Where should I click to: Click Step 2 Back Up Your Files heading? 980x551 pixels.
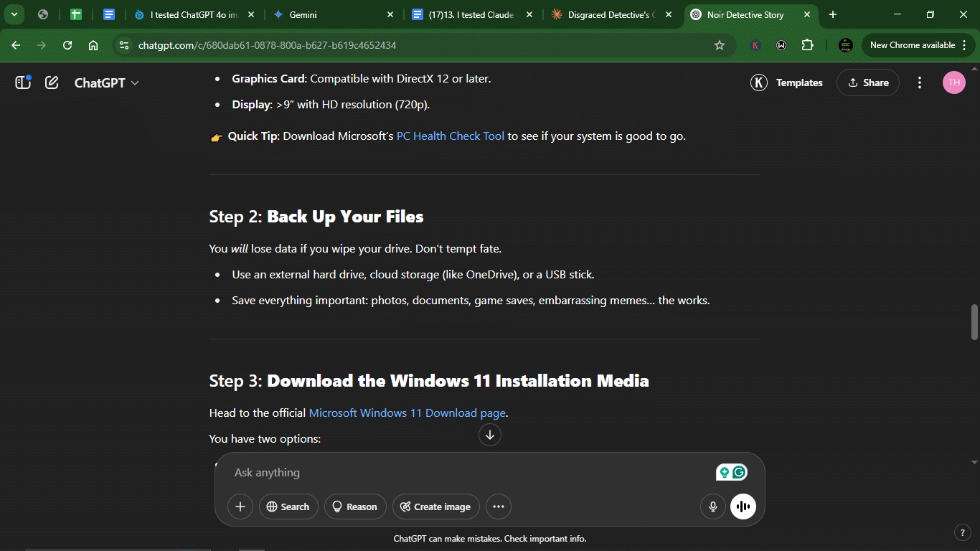[316, 217]
